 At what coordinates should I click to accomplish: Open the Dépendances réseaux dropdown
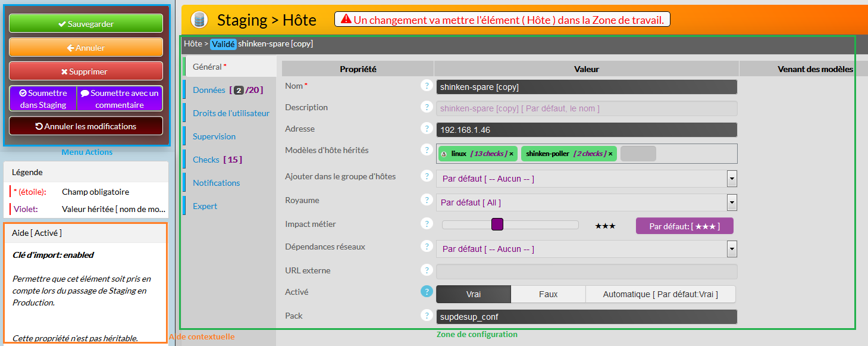click(x=732, y=249)
